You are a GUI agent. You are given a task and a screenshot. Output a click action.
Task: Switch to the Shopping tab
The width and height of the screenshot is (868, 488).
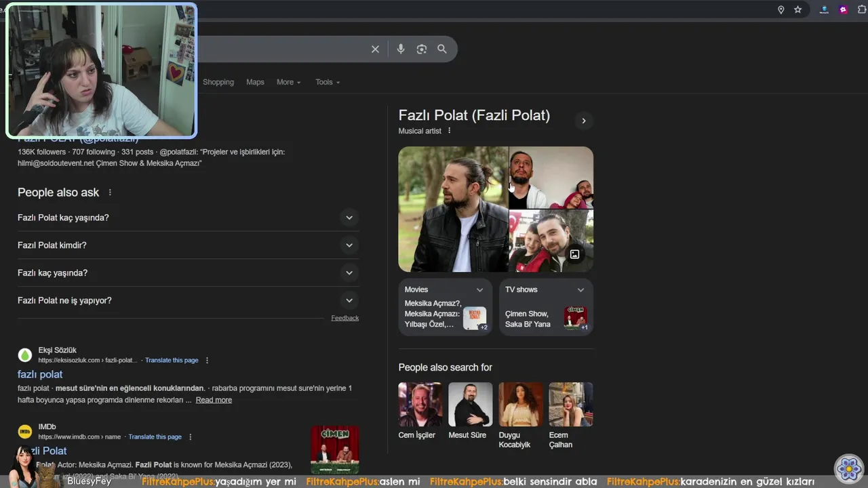pyautogui.click(x=218, y=82)
